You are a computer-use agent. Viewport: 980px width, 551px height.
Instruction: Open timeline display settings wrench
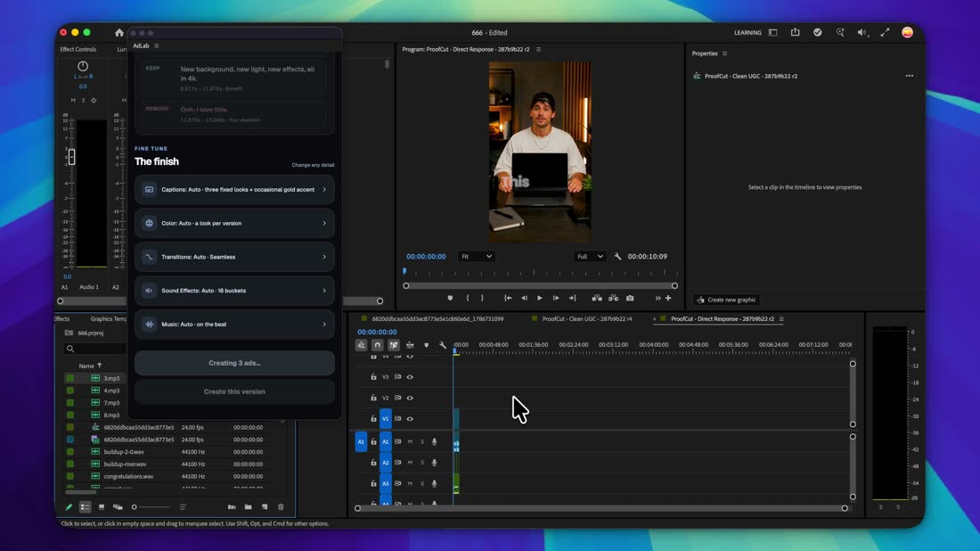click(x=443, y=345)
